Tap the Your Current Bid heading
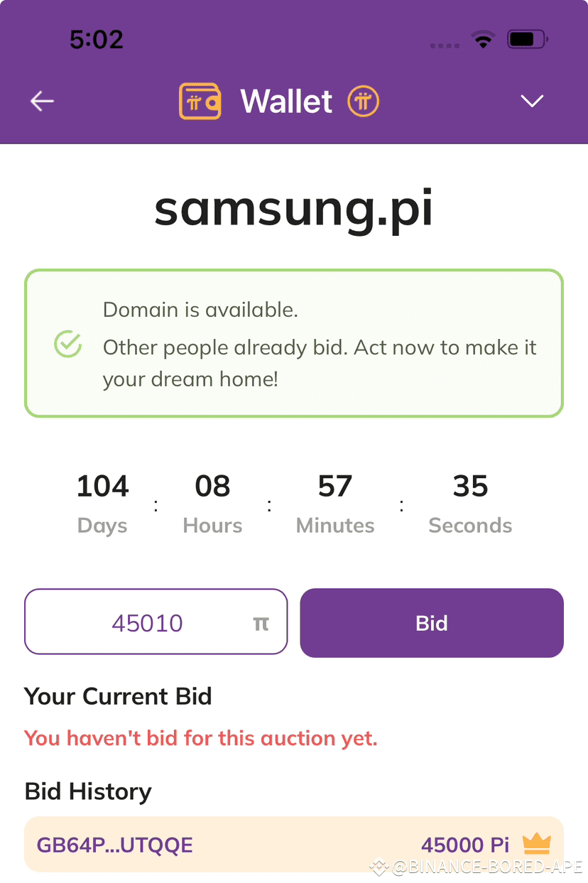Screen dimensions: 588x883 click(x=118, y=696)
